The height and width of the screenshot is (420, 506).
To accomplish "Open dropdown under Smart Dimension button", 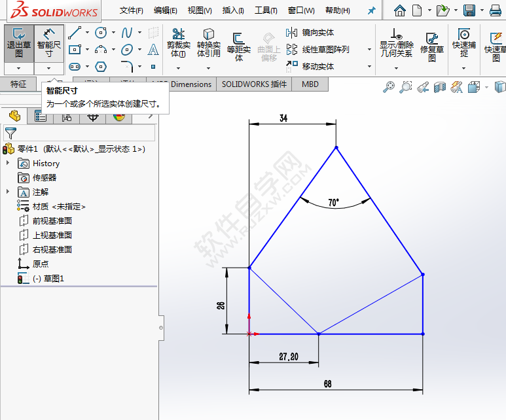I will 48,68.
